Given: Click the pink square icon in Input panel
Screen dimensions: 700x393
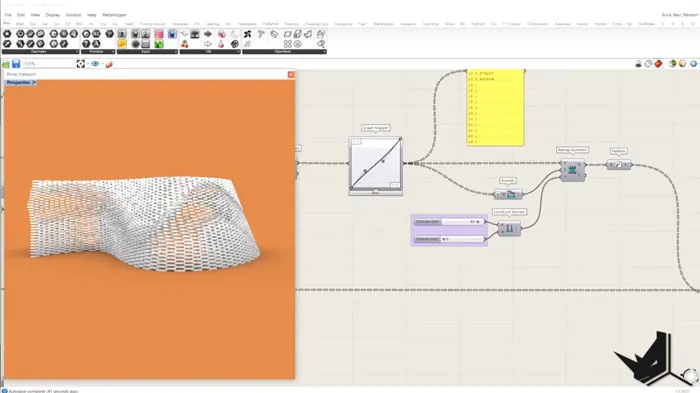Looking at the screenshot, I should click(158, 34).
